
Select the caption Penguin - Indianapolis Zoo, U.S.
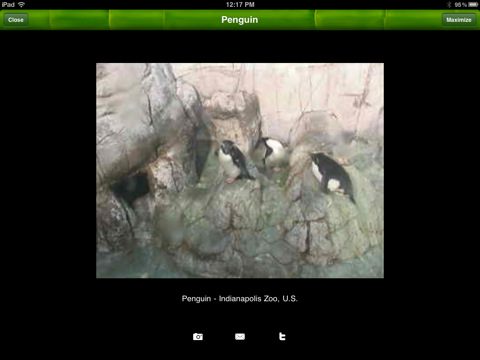240,298
